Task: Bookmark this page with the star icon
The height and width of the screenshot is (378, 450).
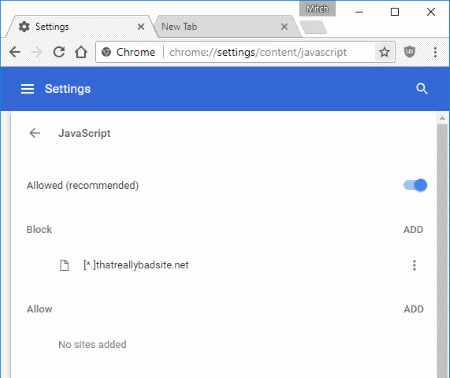Action: (384, 52)
